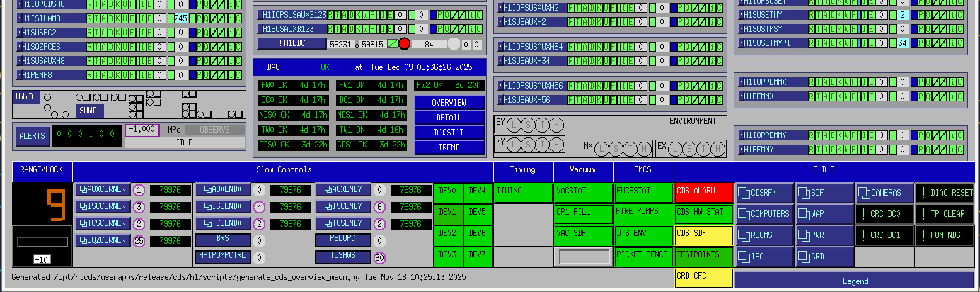This screenshot has height=292, width=980.
Task: Click the red CDS ALARM status block
Action: click(704, 193)
